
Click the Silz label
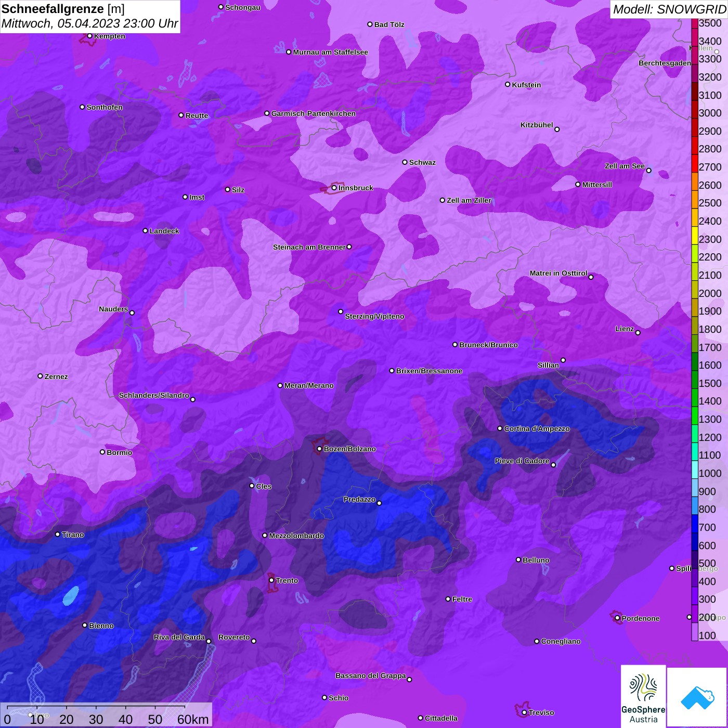click(x=238, y=190)
